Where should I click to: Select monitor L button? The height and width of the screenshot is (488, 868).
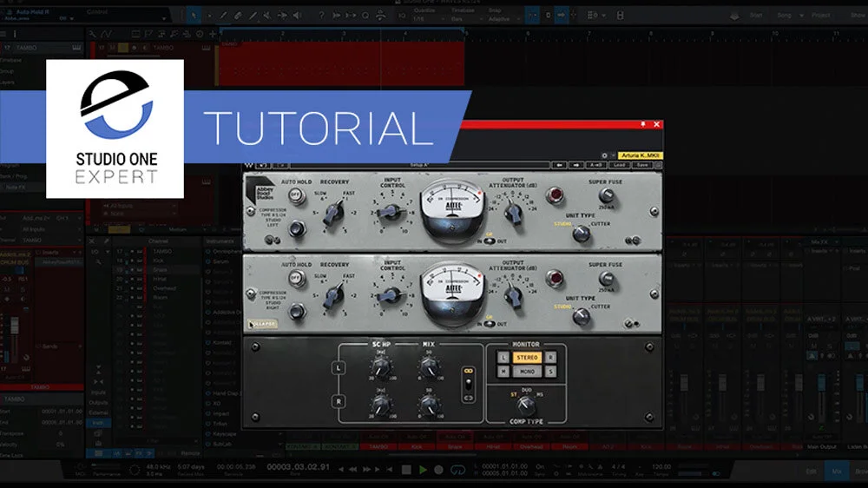coord(503,358)
